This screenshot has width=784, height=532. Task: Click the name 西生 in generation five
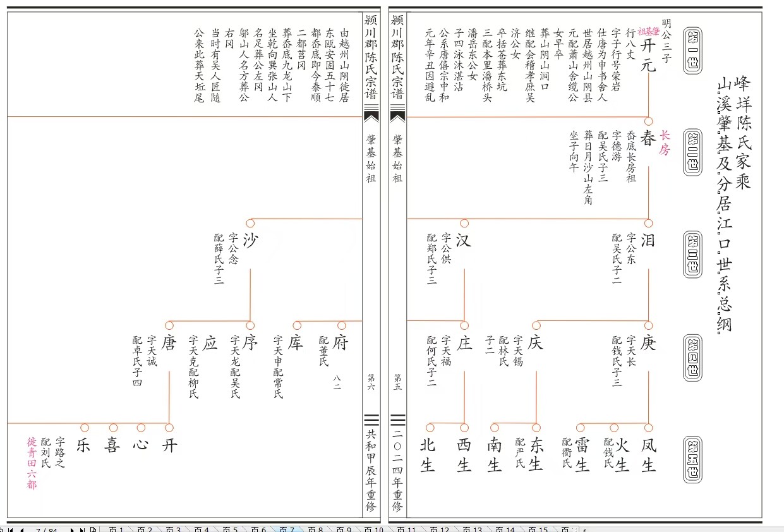pos(464,455)
